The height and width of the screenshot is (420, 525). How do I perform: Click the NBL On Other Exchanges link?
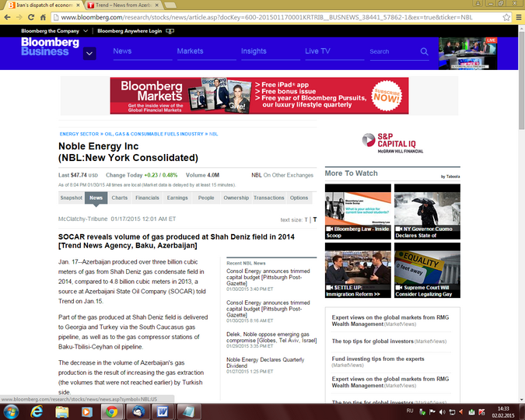tap(282, 175)
